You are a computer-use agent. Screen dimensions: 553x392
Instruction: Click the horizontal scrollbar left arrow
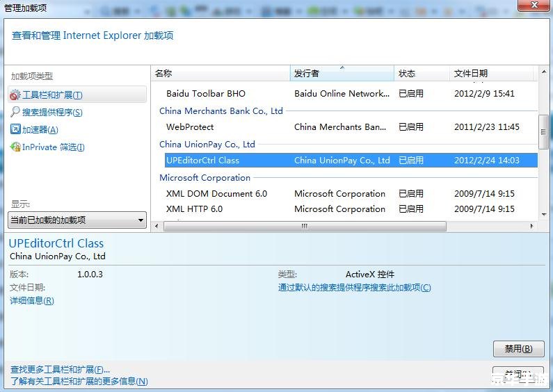click(157, 227)
